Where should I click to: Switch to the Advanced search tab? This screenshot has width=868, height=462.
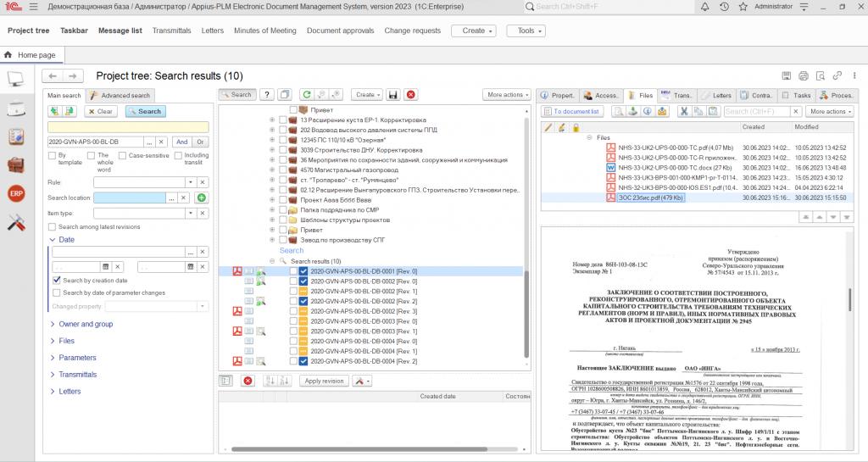click(120, 96)
